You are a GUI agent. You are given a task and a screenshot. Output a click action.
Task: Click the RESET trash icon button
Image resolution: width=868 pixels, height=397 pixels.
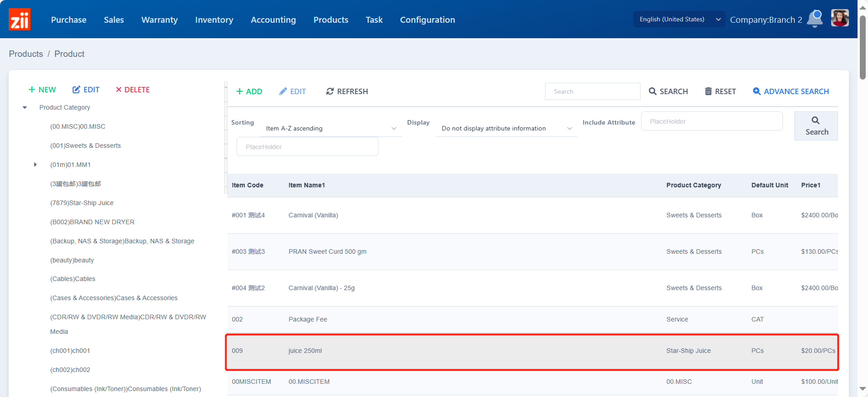(708, 91)
